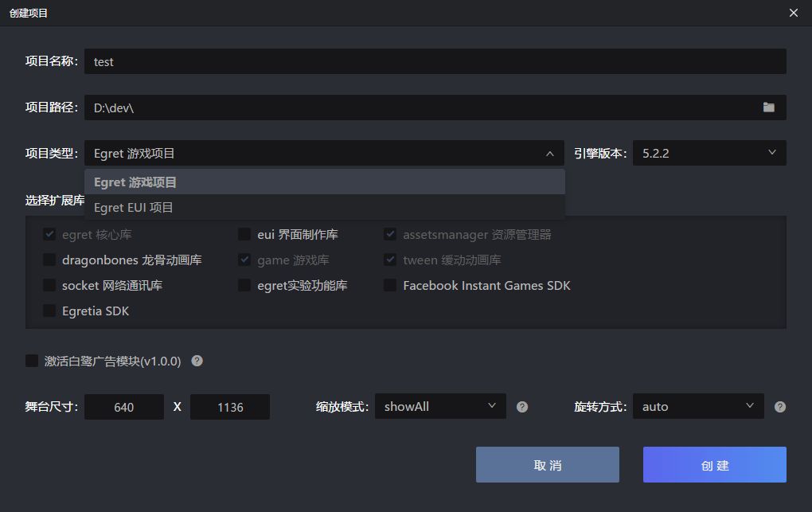Enable 激活白鹭广告模块 option
This screenshot has width=812, height=512.
point(32,361)
